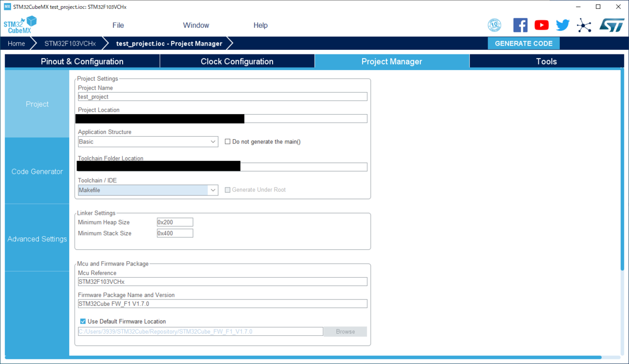Viewport: 629px width, 364px height.
Task: Open the Twitter icon link
Action: 562,25
